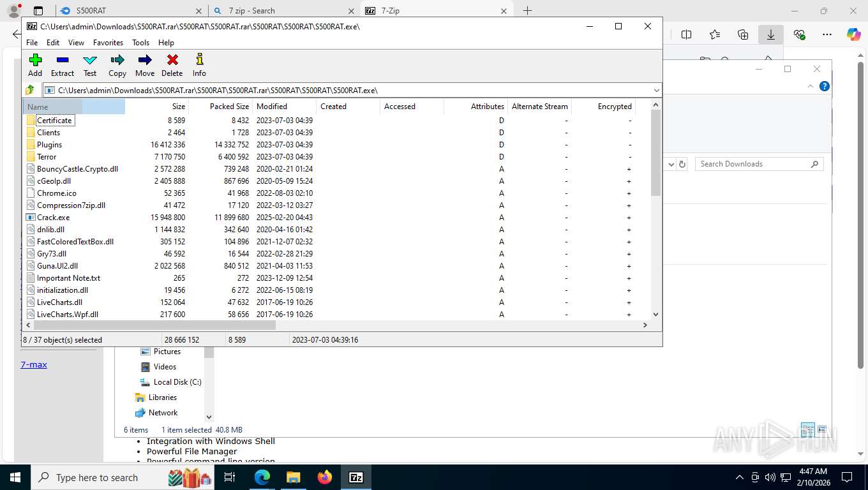This screenshot has height=490, width=868.
Task: Show hidden system tray icons
Action: pyautogui.click(x=740, y=477)
